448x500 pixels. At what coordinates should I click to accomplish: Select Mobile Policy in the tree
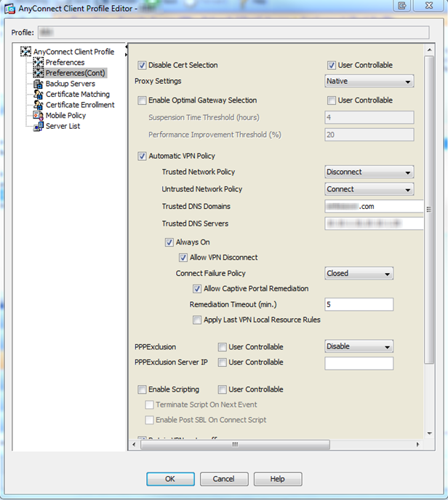(65, 115)
